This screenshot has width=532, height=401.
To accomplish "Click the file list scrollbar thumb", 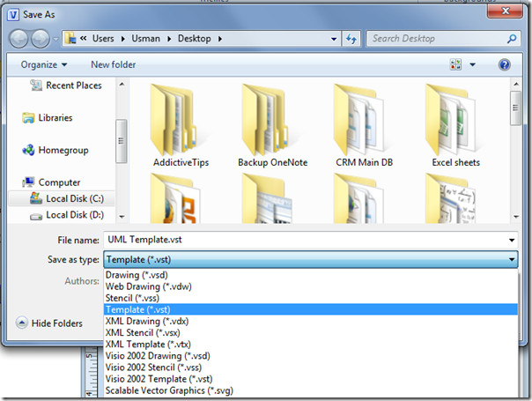I will tap(516, 108).
